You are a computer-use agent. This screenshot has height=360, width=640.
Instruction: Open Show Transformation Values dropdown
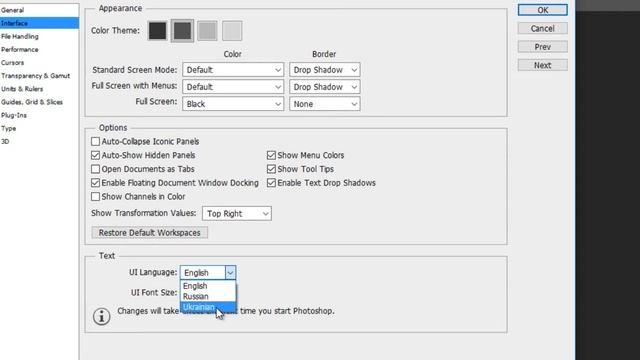click(x=237, y=213)
